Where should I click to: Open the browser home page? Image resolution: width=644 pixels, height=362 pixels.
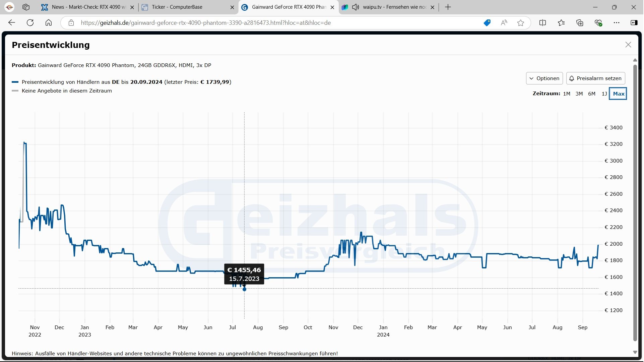coord(49,23)
